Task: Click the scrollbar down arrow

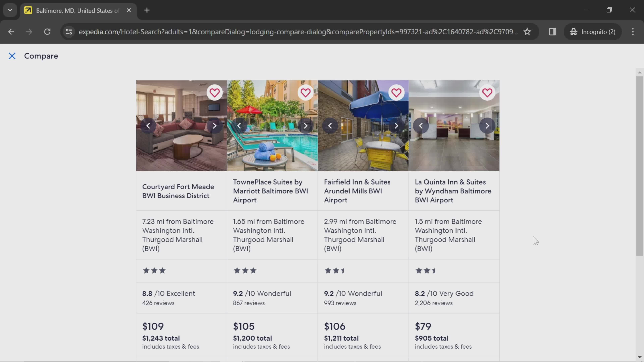Action: 640,357
